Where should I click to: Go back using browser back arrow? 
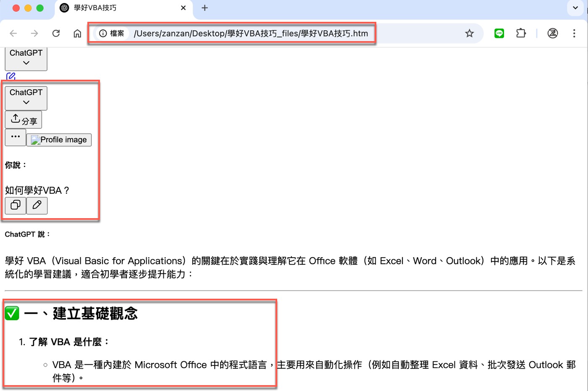click(13, 34)
